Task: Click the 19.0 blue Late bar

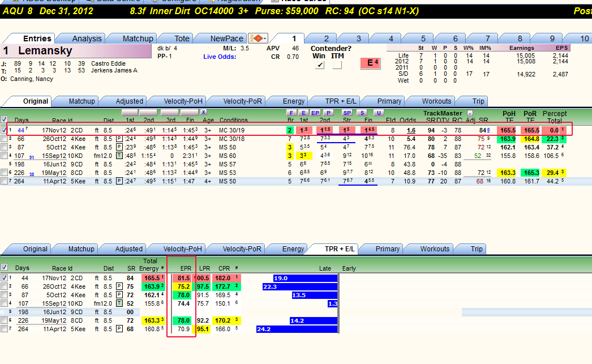Action: 306,278
